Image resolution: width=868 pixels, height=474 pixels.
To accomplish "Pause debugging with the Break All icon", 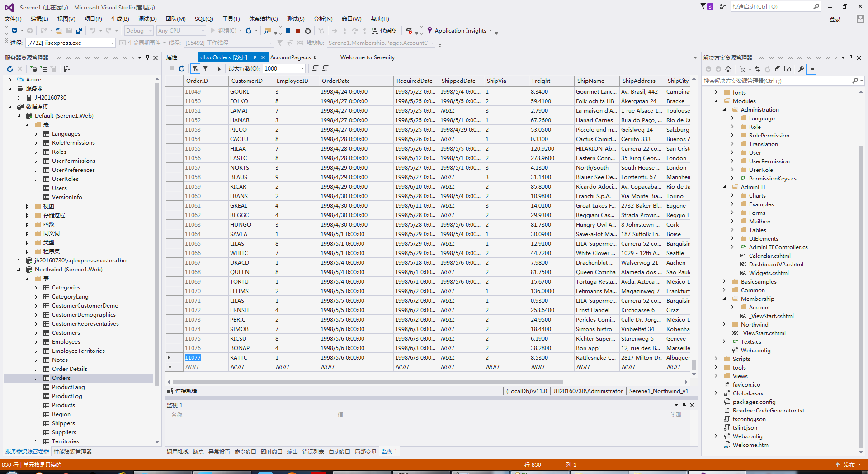I will click(288, 31).
